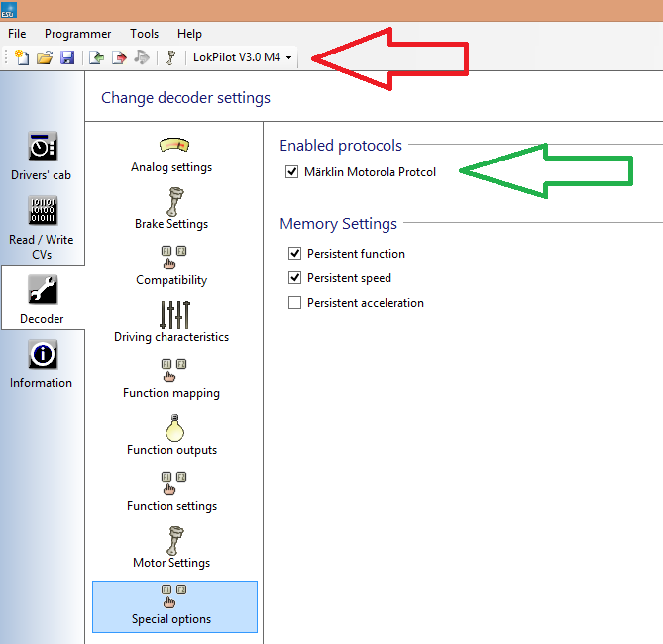663x644 pixels.
Task: Open Function settings page
Action: [171, 492]
